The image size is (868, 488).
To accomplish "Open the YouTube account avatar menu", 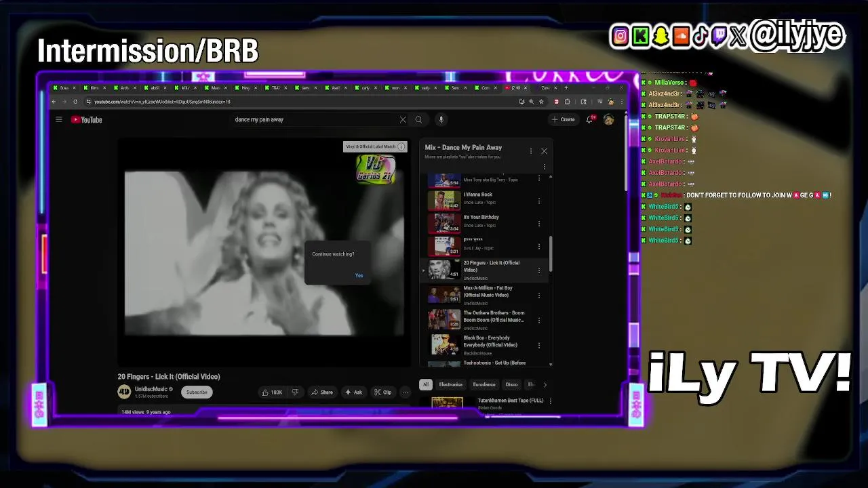I will pyautogui.click(x=609, y=120).
